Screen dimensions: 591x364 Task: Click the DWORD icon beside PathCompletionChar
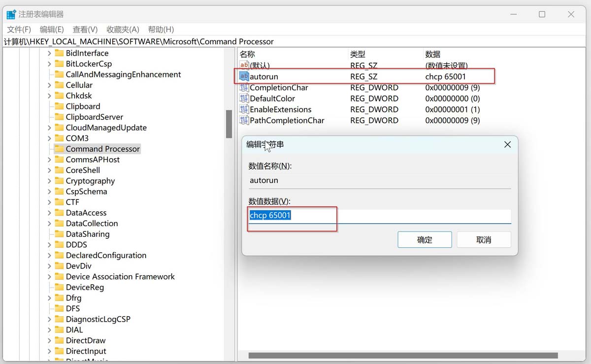pos(244,120)
